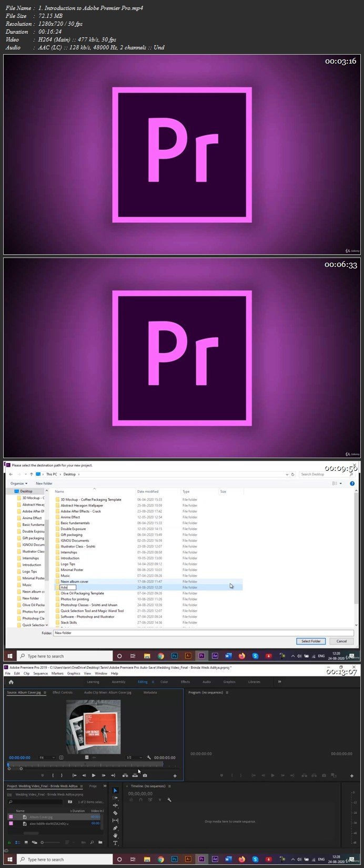Click the pink label swatch of Album Cover.jpg
The image size is (364, 868).
pos(11,817)
